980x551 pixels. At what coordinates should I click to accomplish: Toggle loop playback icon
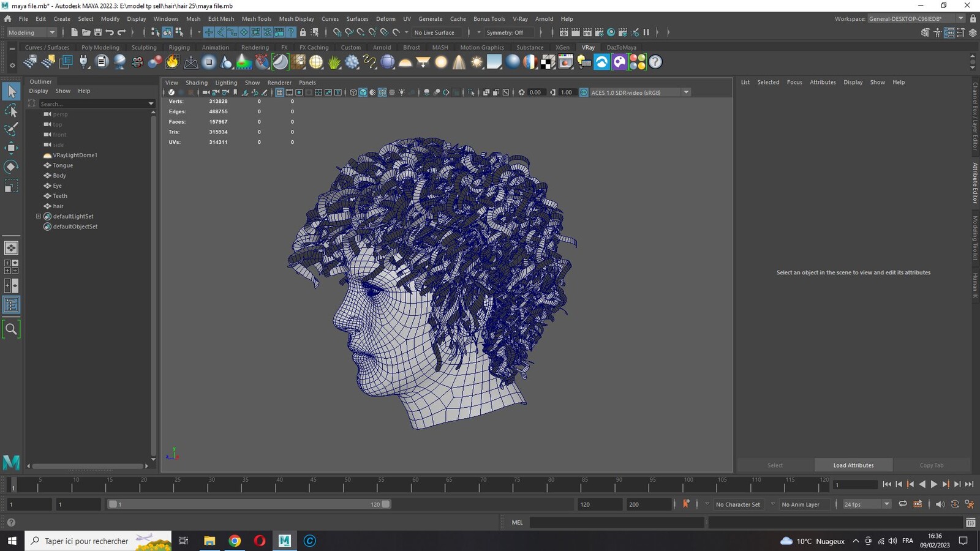(x=903, y=504)
